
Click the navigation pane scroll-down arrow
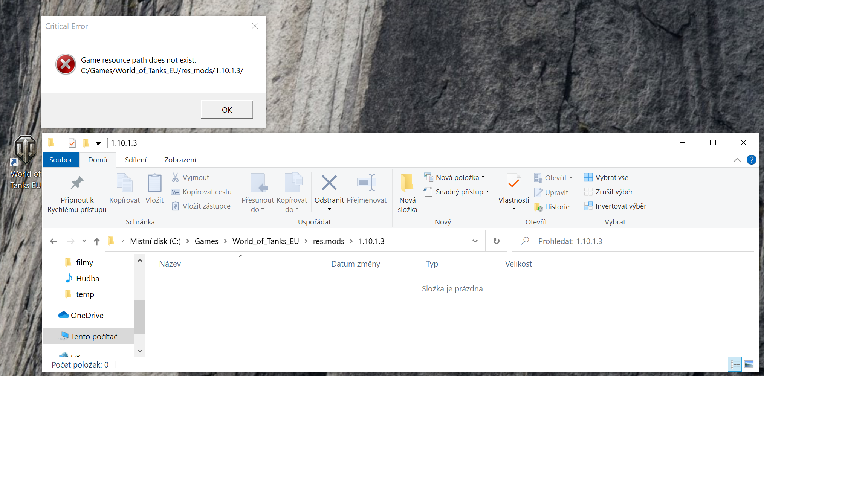pos(140,351)
